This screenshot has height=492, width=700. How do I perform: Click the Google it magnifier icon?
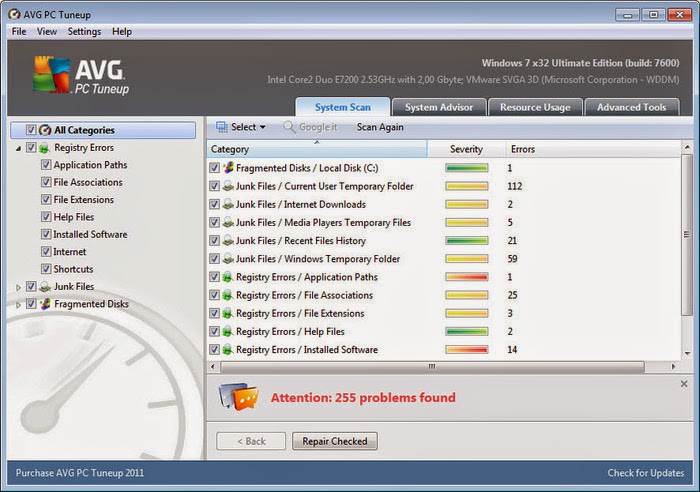point(289,127)
